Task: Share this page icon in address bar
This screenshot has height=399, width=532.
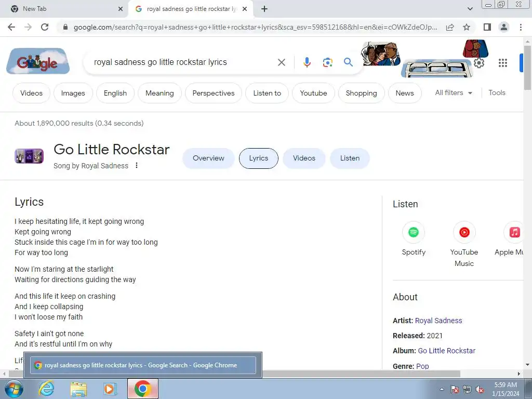Action: tap(450, 27)
